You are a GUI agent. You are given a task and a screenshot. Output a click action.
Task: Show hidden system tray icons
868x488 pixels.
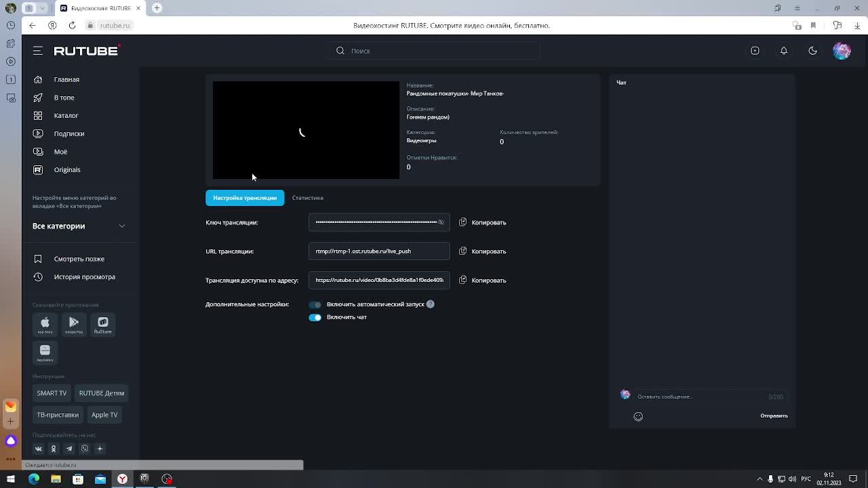coord(759,479)
